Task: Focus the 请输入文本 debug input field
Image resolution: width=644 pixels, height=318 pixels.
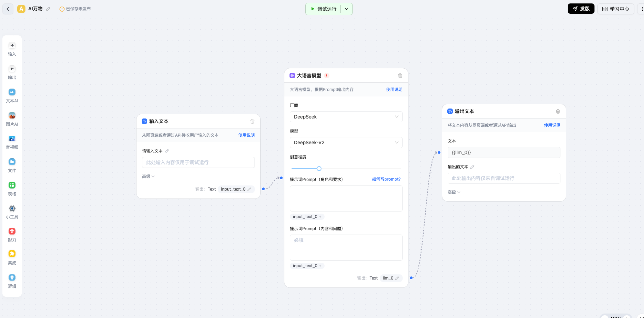Action: point(198,162)
